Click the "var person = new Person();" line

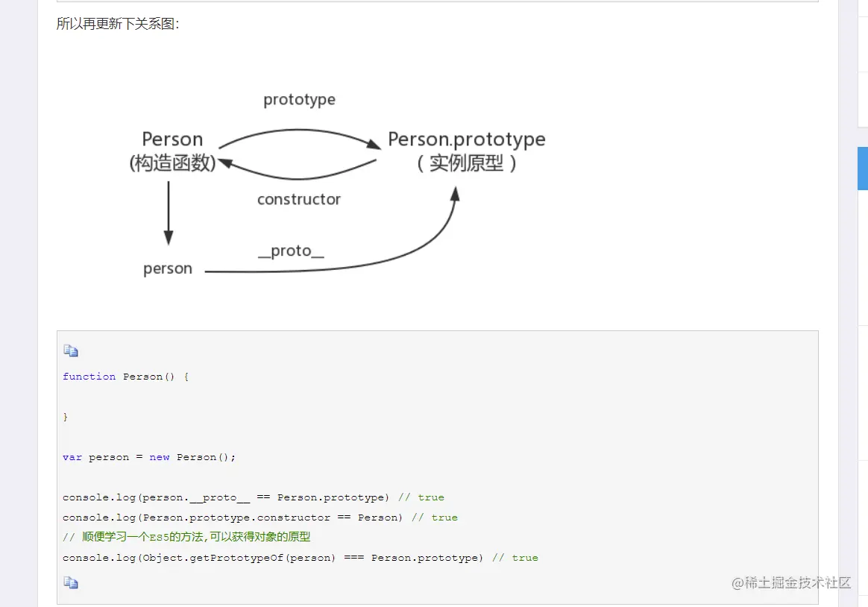pos(149,457)
